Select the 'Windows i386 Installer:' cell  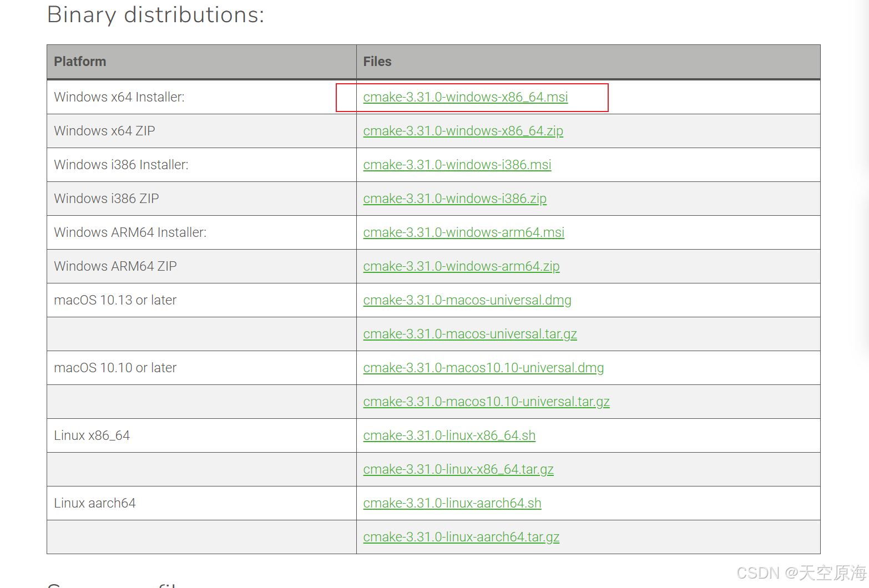(201, 165)
